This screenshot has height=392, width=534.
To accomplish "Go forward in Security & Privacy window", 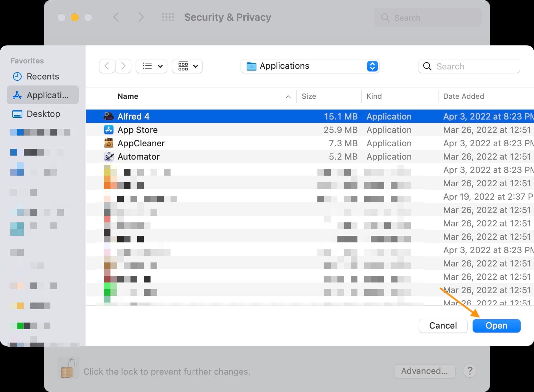I will pyautogui.click(x=141, y=17).
